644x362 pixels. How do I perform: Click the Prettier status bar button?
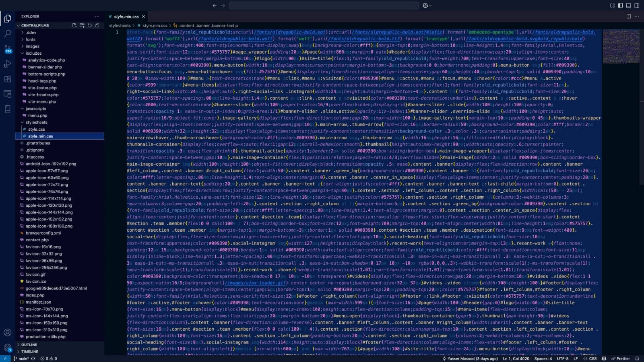pyautogui.click(x=620, y=358)
